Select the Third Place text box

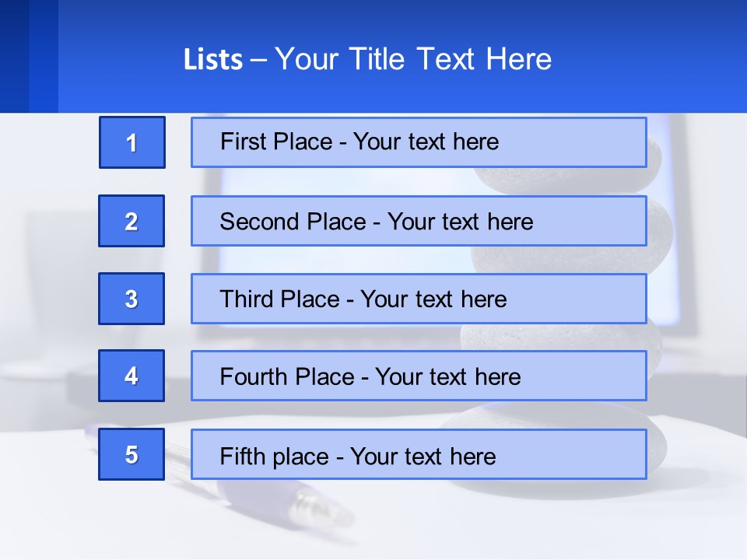[x=419, y=299]
